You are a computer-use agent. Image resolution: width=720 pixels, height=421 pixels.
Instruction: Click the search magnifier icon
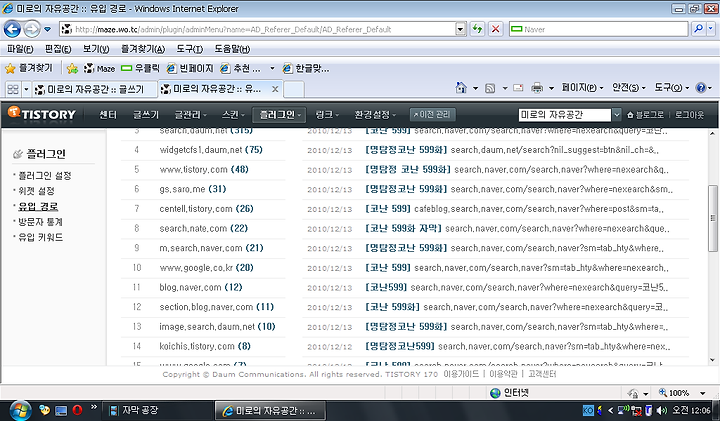(698, 29)
